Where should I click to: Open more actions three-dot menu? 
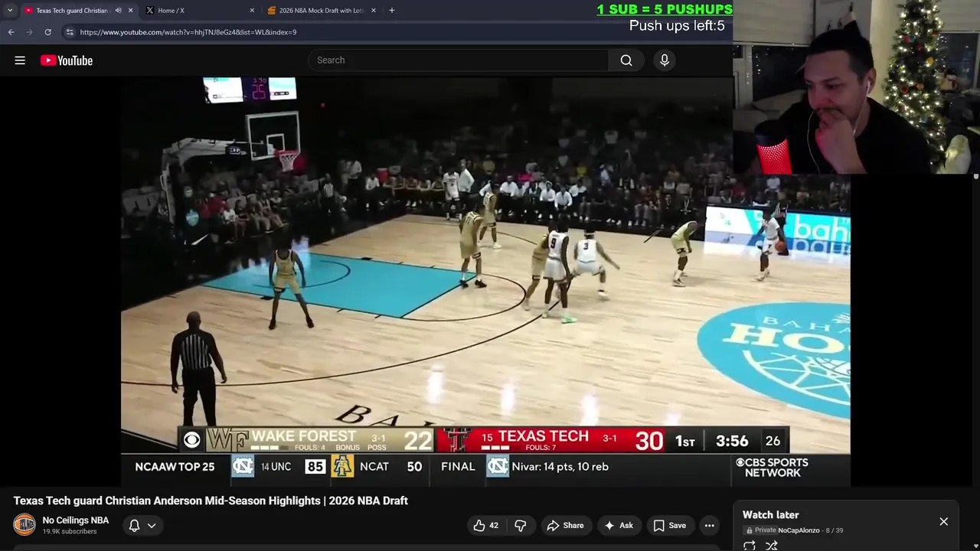point(710,525)
